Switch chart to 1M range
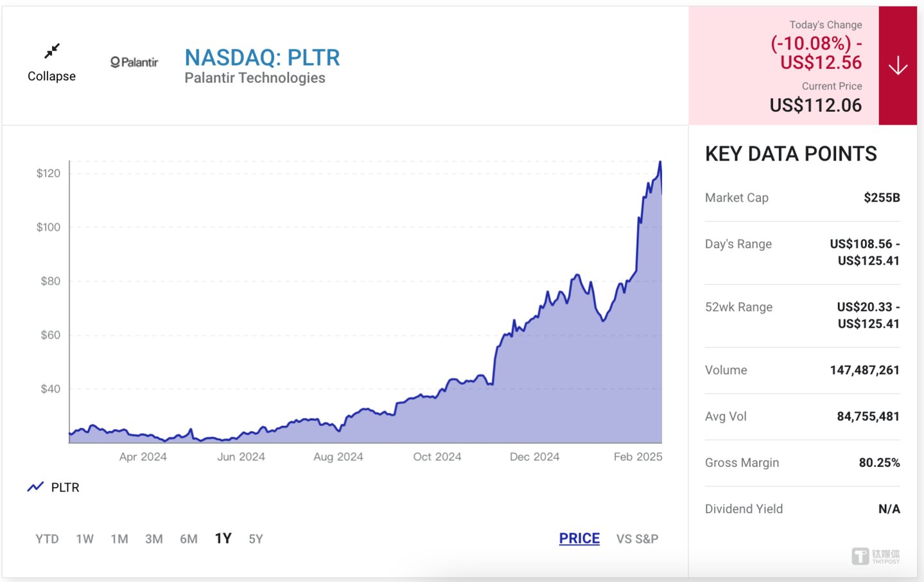The image size is (924, 582). [x=119, y=539]
